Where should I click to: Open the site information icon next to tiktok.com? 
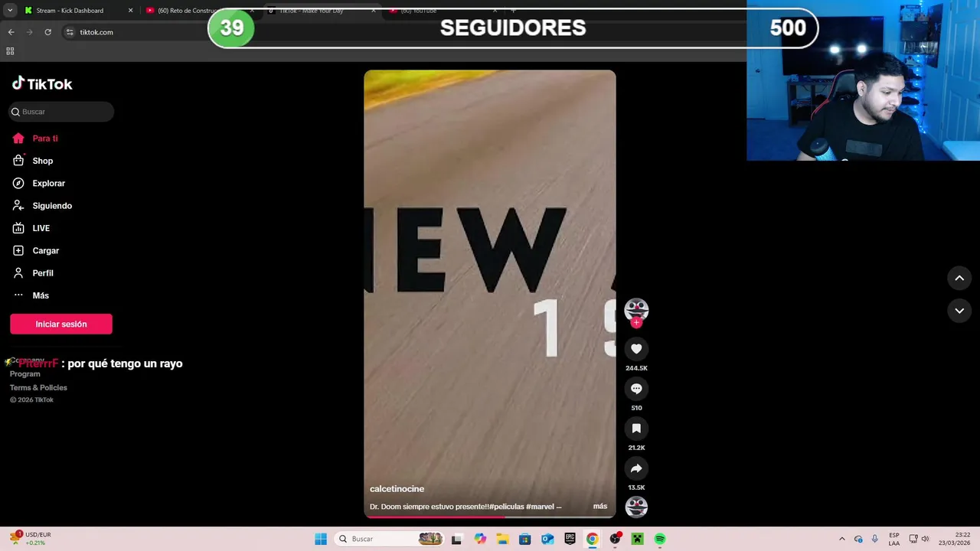70,32
